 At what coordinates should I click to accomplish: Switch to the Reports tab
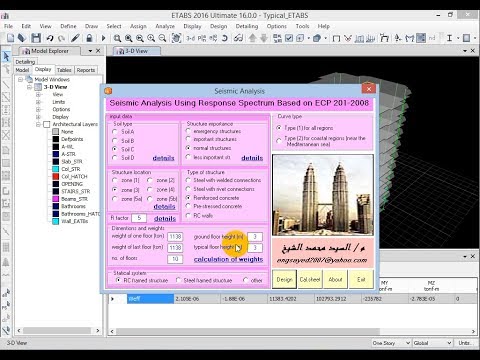(x=86, y=70)
